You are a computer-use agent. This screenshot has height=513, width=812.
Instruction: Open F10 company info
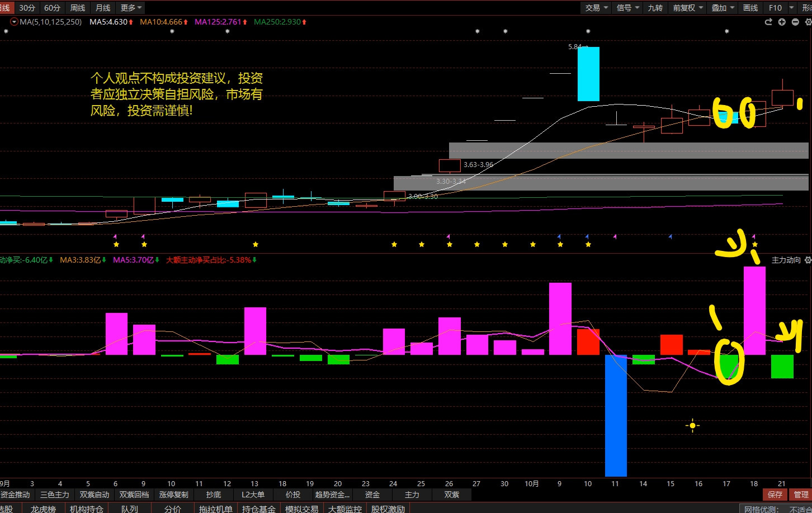[775, 7]
